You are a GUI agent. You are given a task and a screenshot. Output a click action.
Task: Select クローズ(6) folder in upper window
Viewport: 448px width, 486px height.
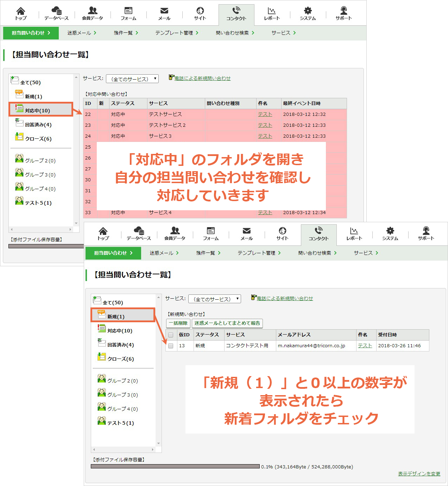click(34, 137)
